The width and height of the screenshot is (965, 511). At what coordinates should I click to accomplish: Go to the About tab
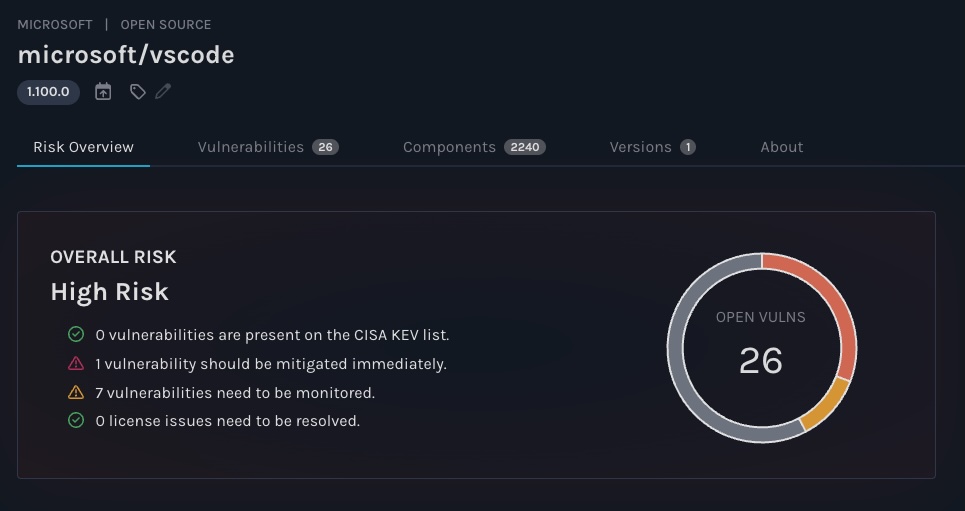[782, 147]
